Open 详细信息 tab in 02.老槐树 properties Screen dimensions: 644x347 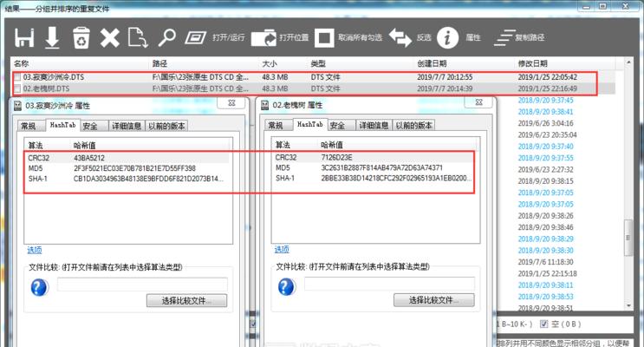click(x=374, y=126)
